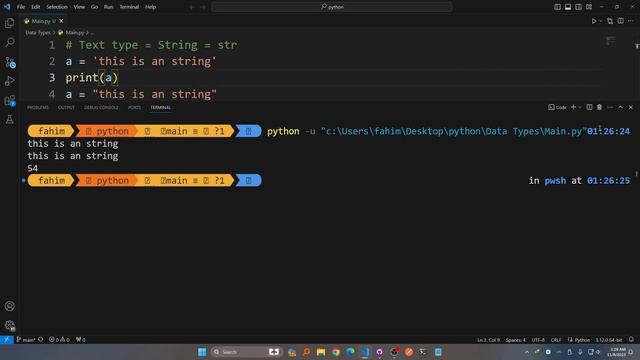The image size is (640, 360).
Task: Open the Run menu
Action: 108,7
